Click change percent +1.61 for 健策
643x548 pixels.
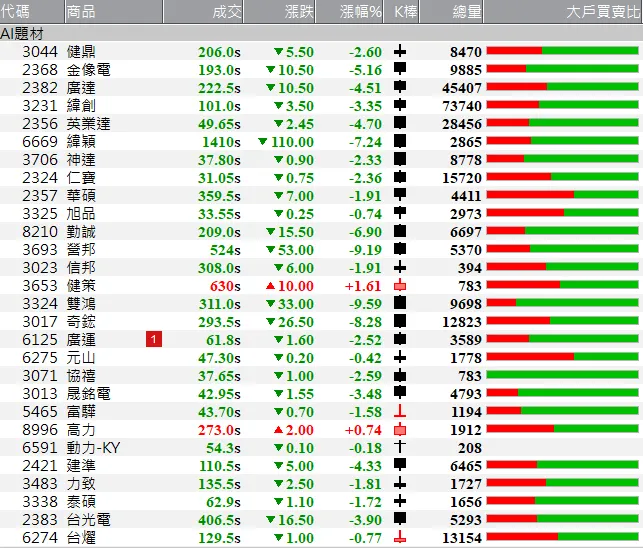click(x=363, y=286)
